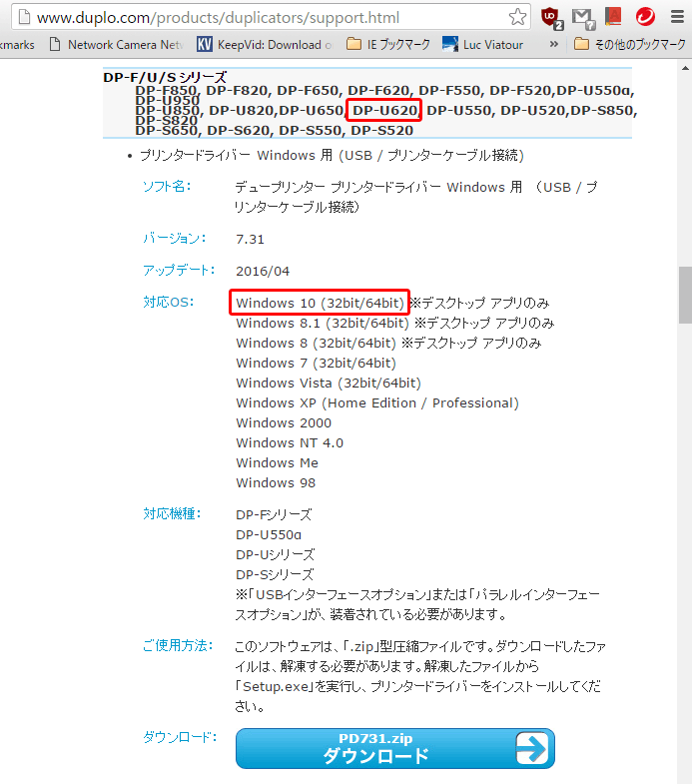Click the DP-F/U/S シリーズ heading
This screenshot has height=784, width=692.
165,78
